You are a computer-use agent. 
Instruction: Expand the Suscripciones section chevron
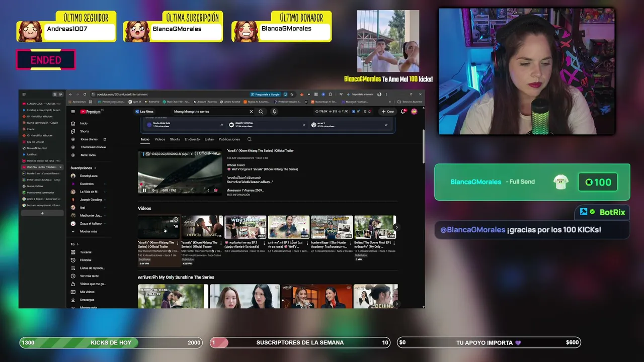pos(95,168)
